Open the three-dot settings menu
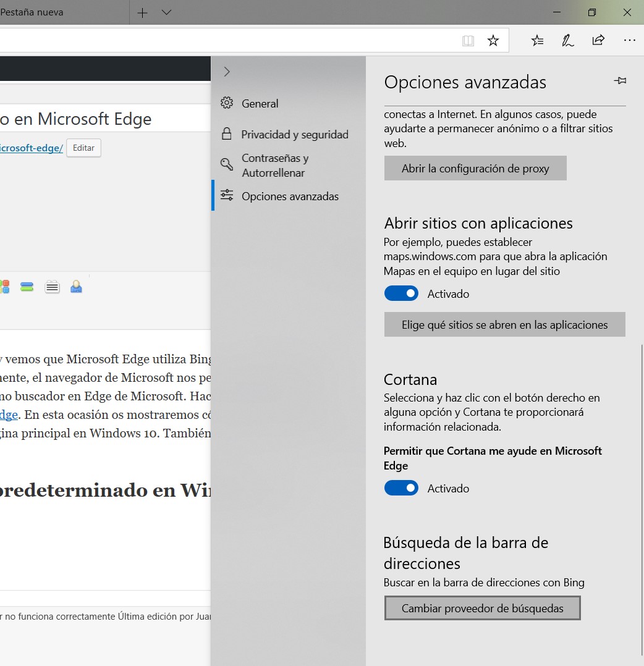The width and height of the screenshot is (644, 666). (x=629, y=41)
